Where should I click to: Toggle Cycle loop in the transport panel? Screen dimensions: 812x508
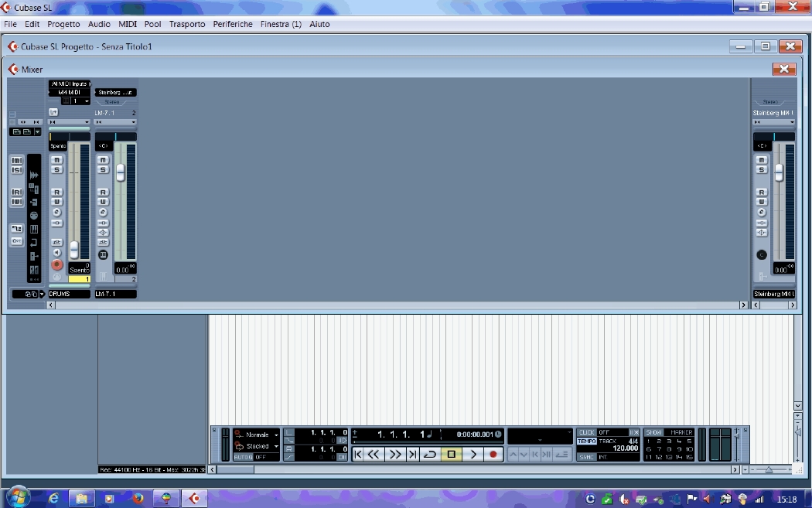pyautogui.click(x=430, y=454)
